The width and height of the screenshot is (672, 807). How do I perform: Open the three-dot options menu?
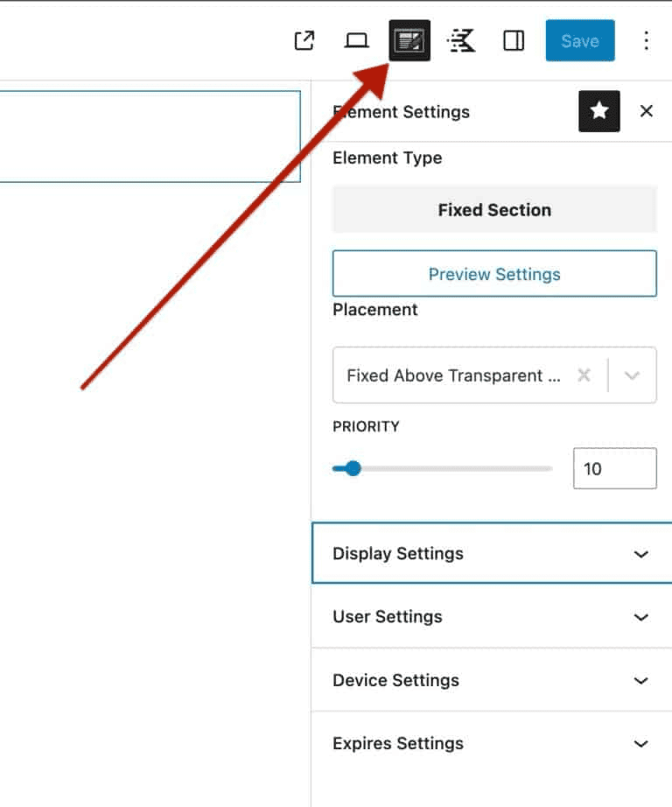pos(646,41)
